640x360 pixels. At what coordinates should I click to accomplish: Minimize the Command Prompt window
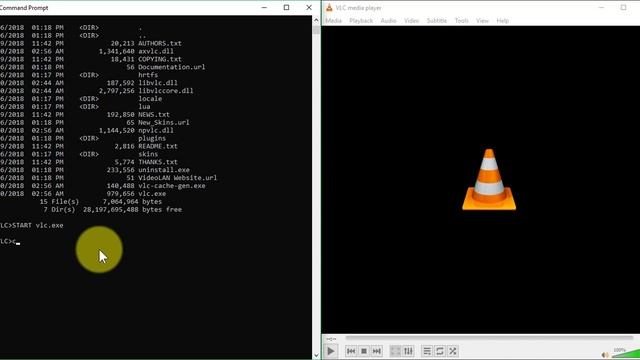pyautogui.click(x=264, y=7)
